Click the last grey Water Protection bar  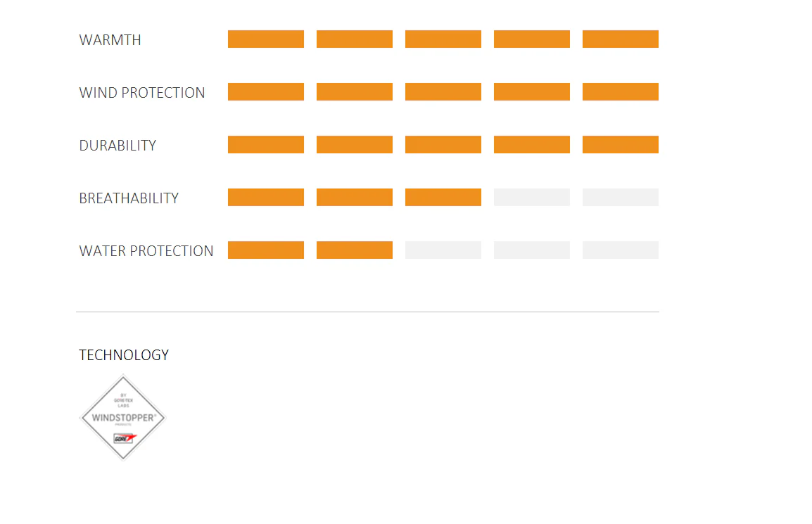tap(621, 250)
